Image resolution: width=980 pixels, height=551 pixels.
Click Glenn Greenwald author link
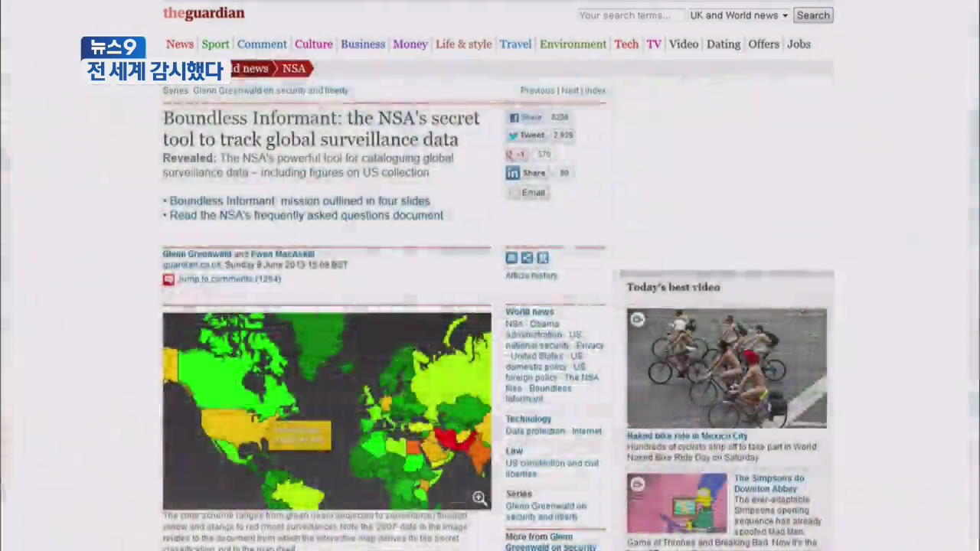(x=197, y=254)
